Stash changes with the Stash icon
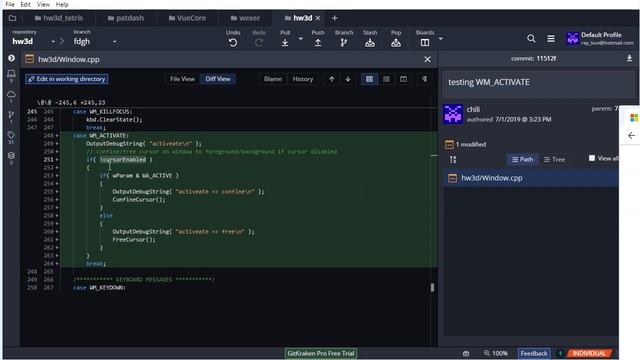The image size is (640, 360). [370, 42]
